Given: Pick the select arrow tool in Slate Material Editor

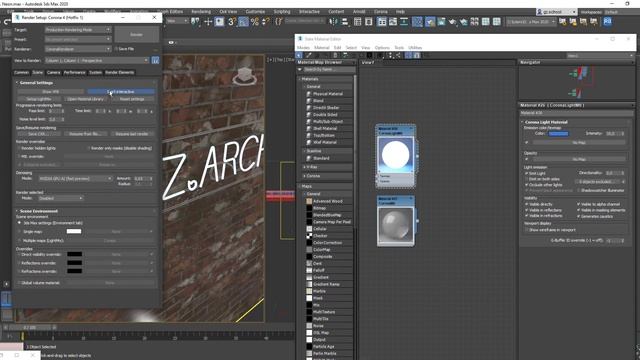Looking at the screenshot, I should coord(299,55).
